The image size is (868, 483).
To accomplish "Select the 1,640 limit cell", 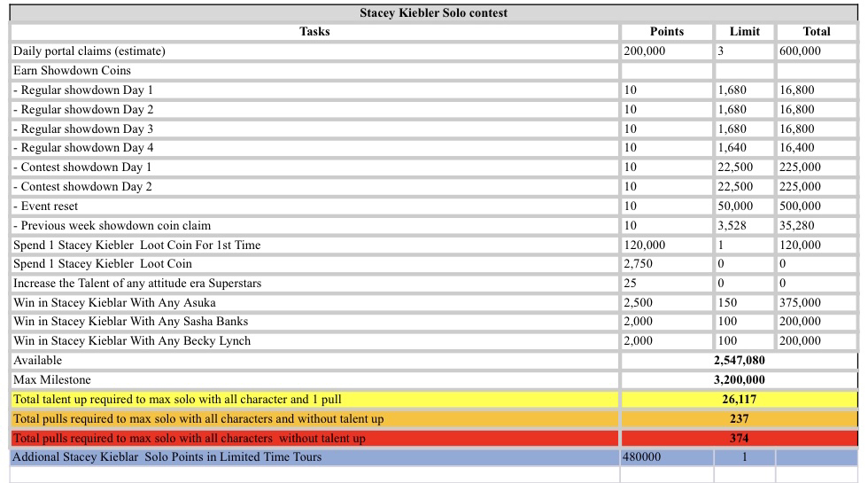I will point(744,147).
